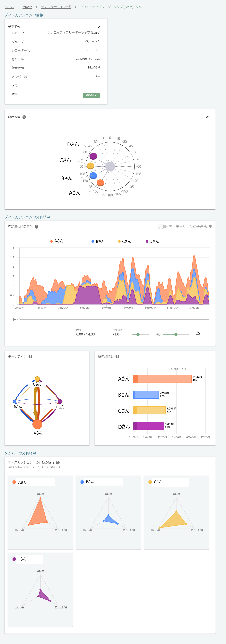
Task: Mute audio via speaker icon
Action: tap(158, 334)
